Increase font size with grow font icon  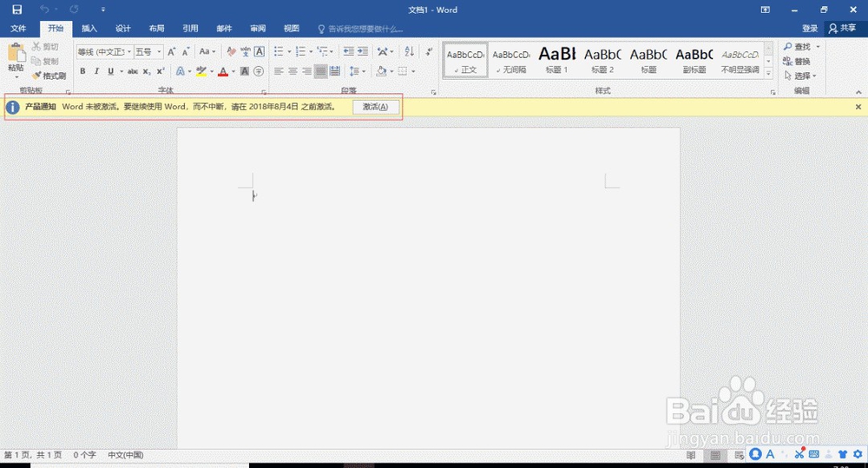(172, 51)
